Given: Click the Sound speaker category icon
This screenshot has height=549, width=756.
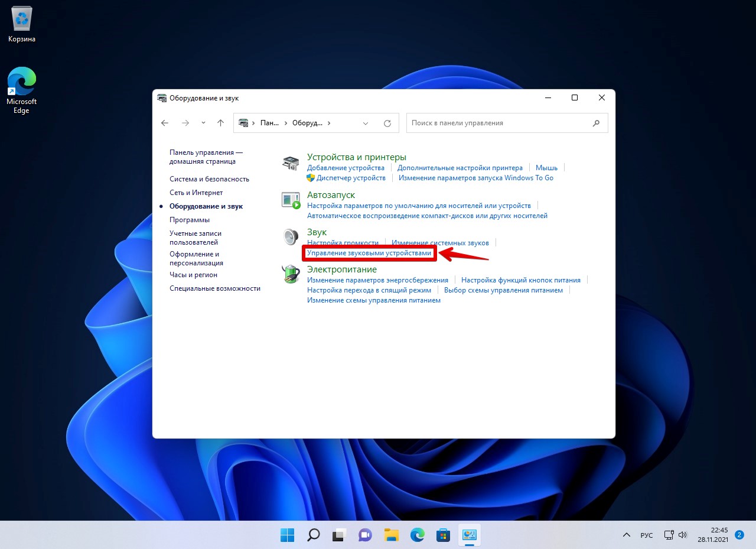Looking at the screenshot, I should [291, 237].
